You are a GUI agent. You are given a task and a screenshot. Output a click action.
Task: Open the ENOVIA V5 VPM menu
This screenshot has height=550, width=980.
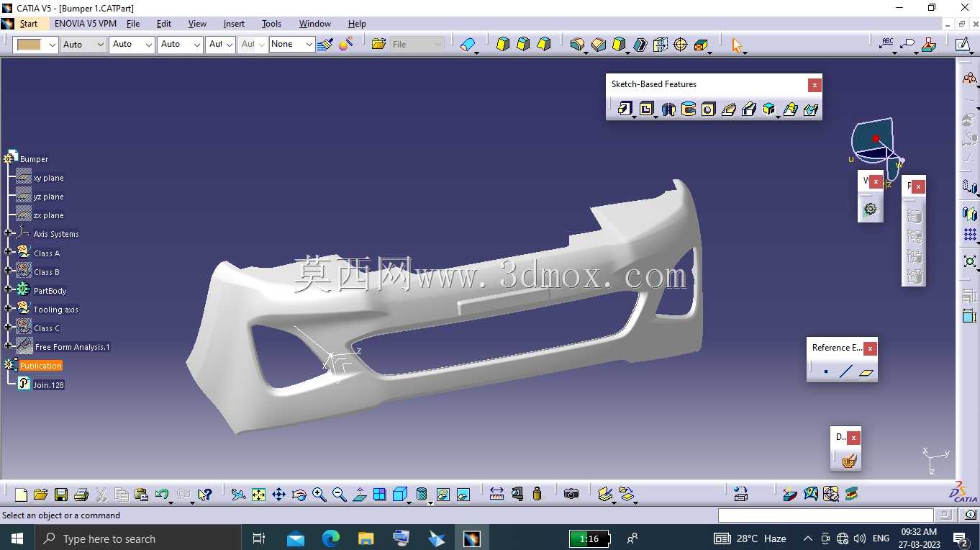(x=86, y=24)
